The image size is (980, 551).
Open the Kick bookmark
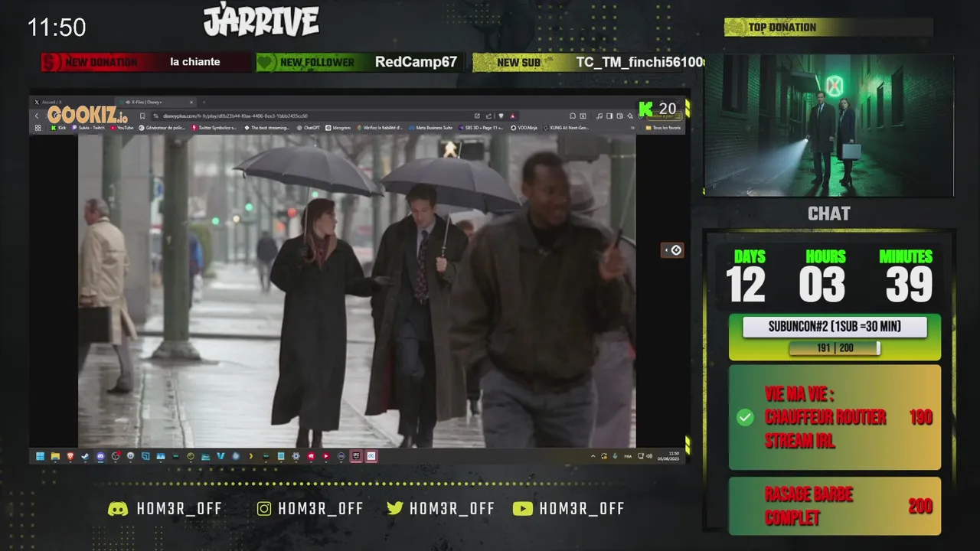point(58,128)
